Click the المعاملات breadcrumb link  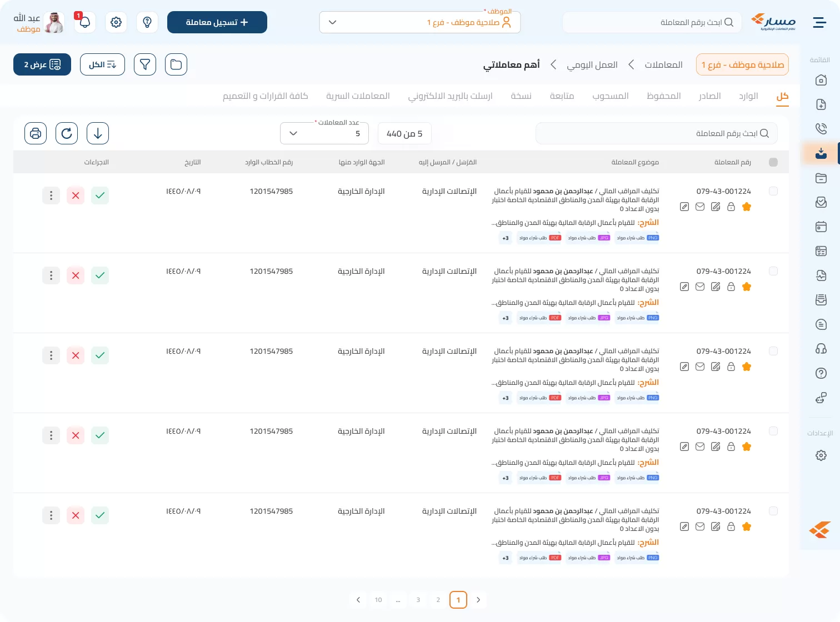pyautogui.click(x=664, y=64)
